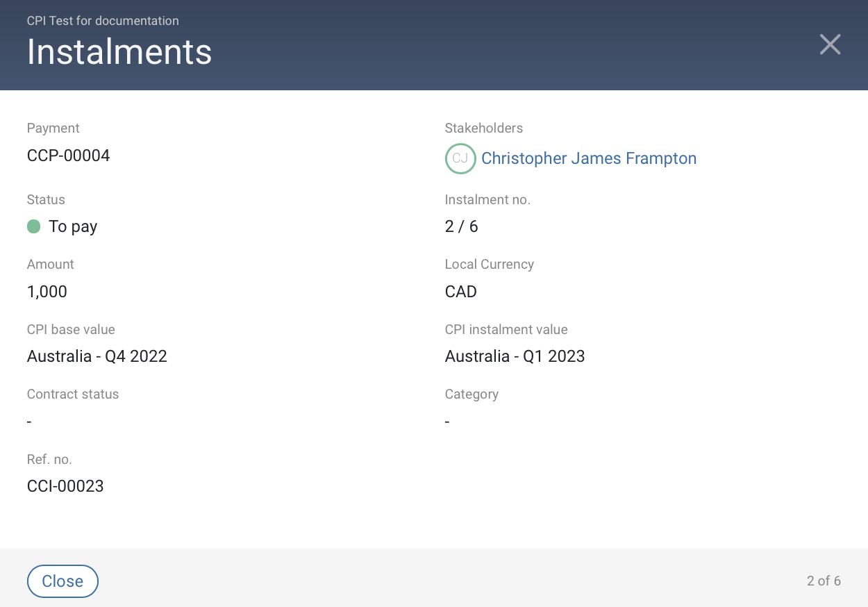
Task: Click the reference number CCI-00023
Action: (x=65, y=485)
